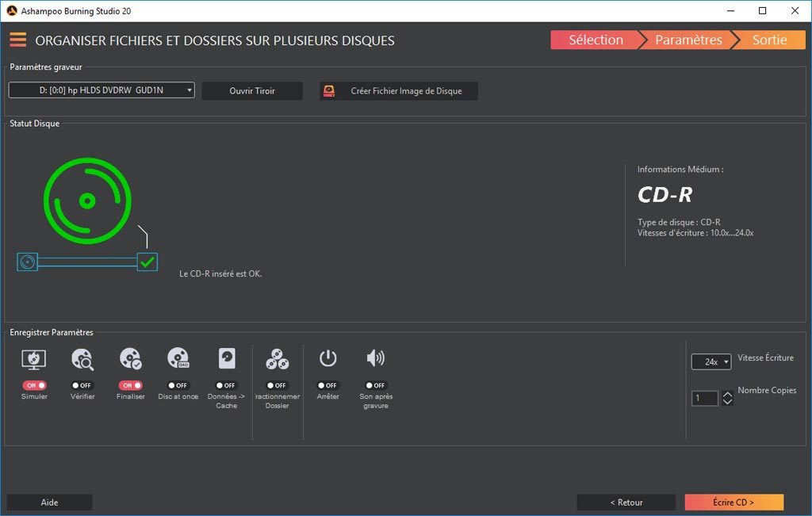Click the Ouvrir Tiroir button
The height and width of the screenshot is (516, 812).
click(x=252, y=91)
